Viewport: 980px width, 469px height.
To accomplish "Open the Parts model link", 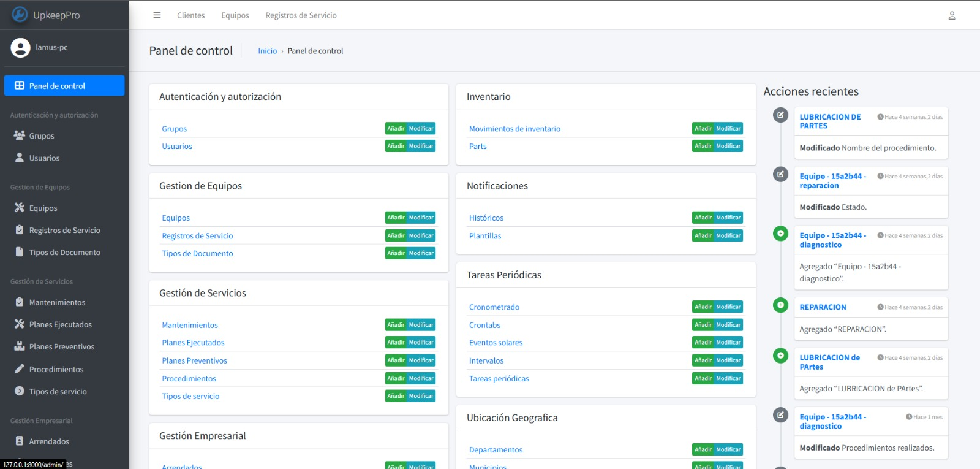I will [x=478, y=147].
